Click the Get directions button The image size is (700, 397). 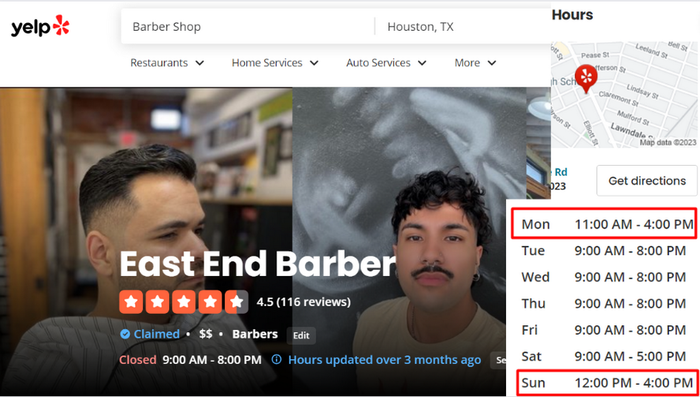[x=647, y=181]
